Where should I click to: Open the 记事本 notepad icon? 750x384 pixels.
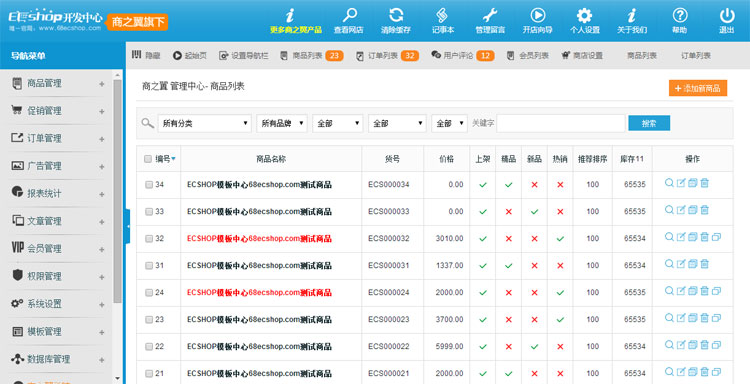pos(443,15)
